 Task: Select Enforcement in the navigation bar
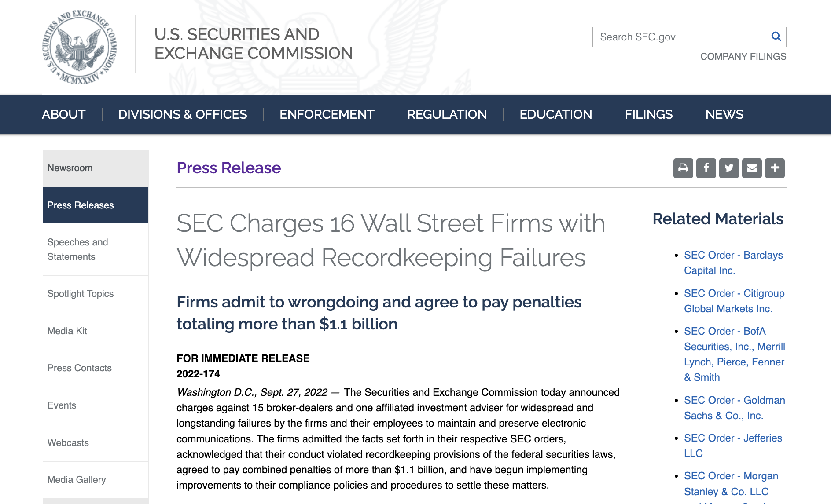327,114
